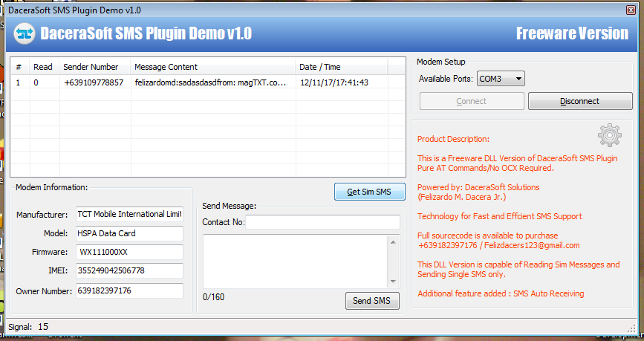This screenshot has height=341, width=644.
Task: Click the greyed-out Connect button
Action: pyautogui.click(x=472, y=101)
